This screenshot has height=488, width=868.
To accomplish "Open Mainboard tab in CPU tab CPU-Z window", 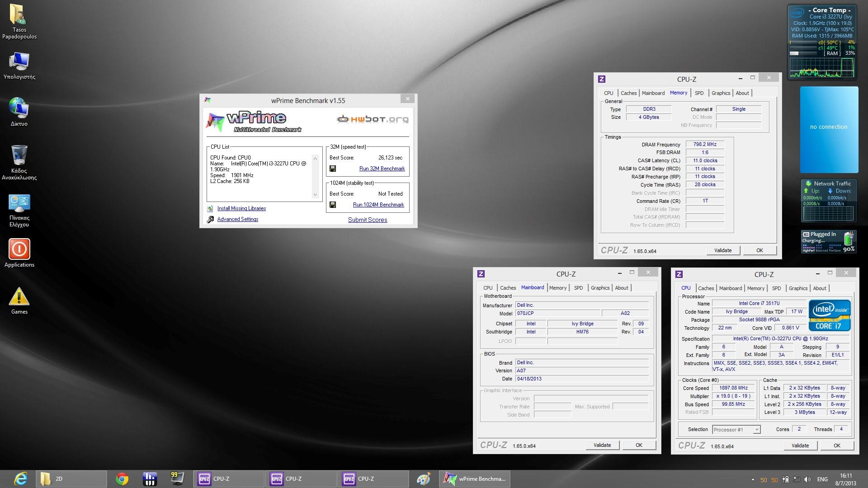I will coord(731,288).
